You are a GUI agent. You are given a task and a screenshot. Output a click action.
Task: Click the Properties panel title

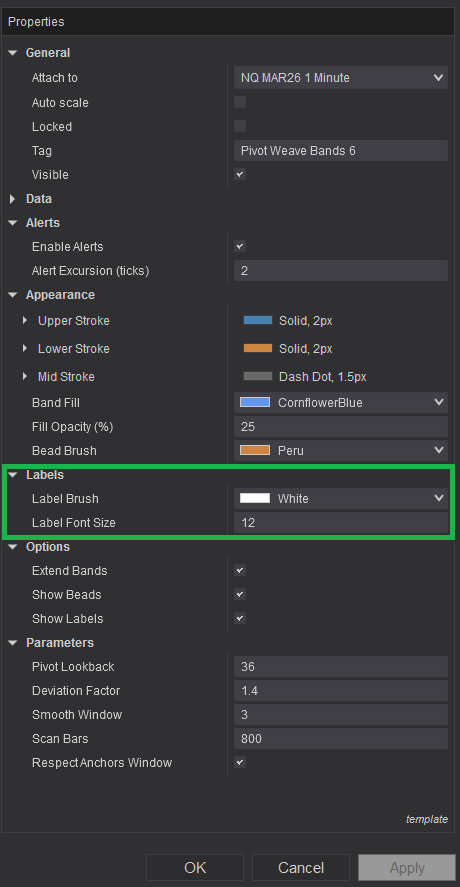[x=36, y=22]
